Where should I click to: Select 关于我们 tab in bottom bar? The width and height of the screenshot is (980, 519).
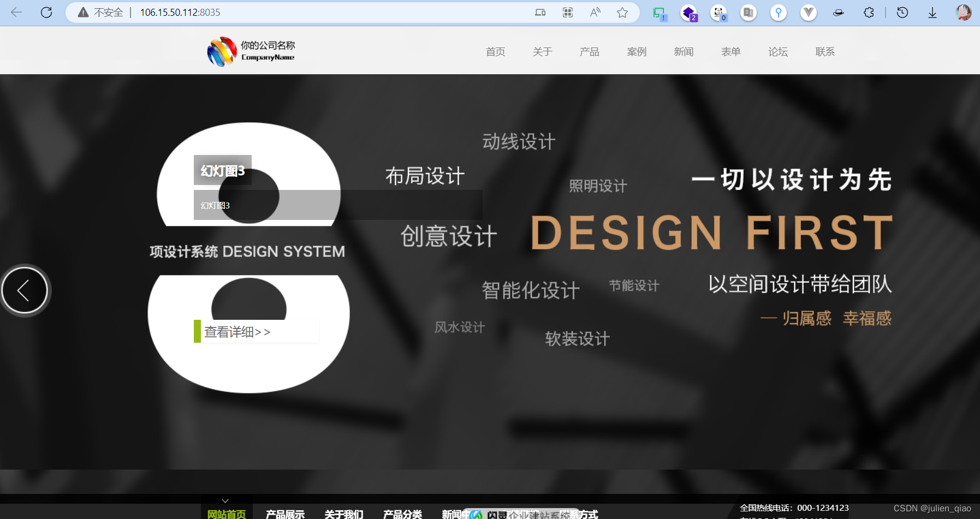tap(344, 514)
